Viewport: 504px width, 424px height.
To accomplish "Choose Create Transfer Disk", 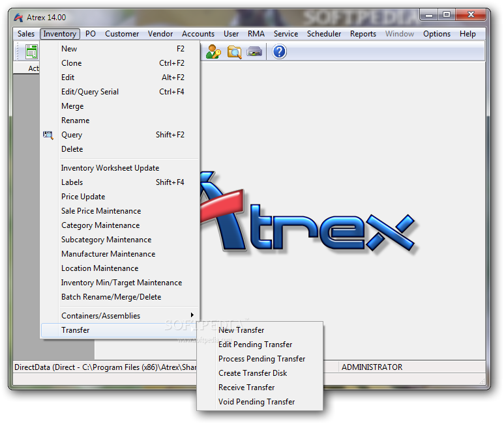I will pos(259,373).
